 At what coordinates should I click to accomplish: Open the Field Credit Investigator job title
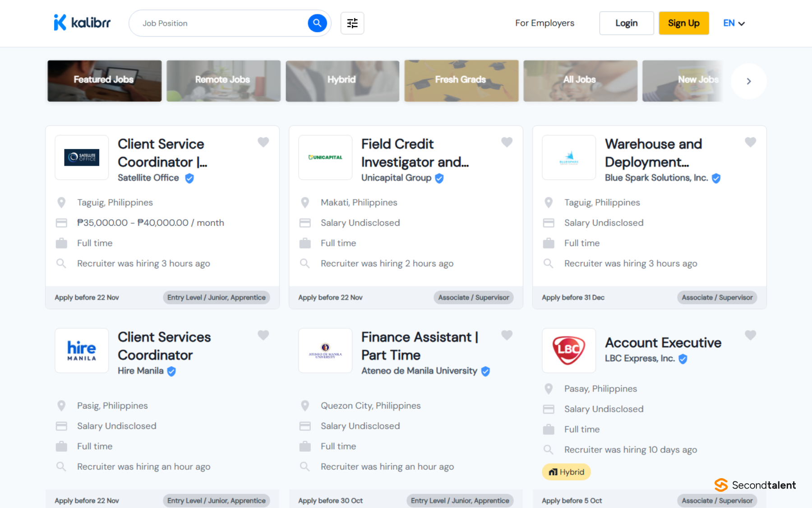point(415,153)
